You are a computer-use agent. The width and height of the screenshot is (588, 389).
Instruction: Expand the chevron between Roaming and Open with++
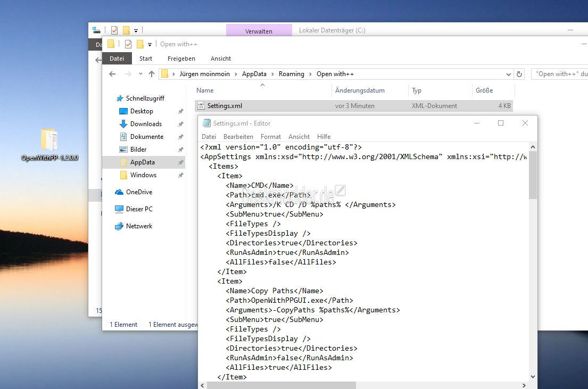[x=311, y=75]
